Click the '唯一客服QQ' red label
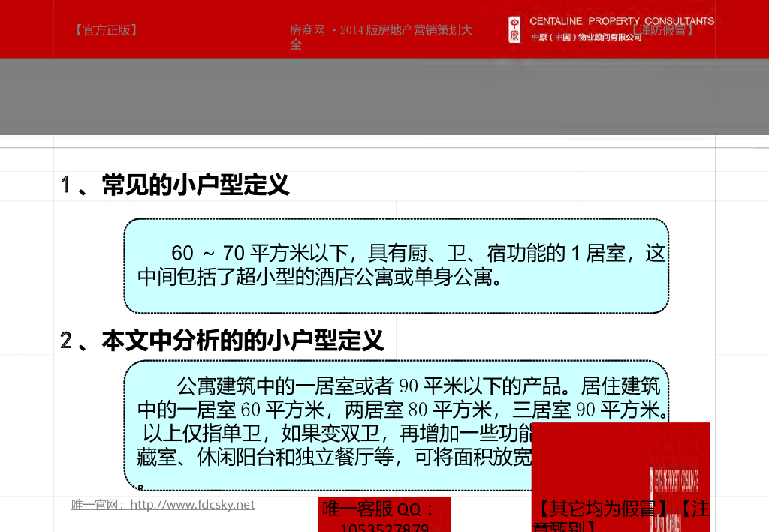 click(384, 514)
